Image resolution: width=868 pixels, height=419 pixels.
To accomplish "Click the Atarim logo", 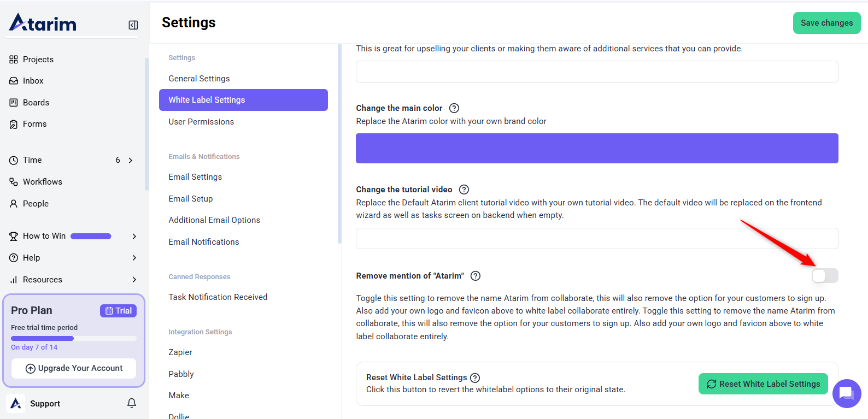I will [43, 23].
